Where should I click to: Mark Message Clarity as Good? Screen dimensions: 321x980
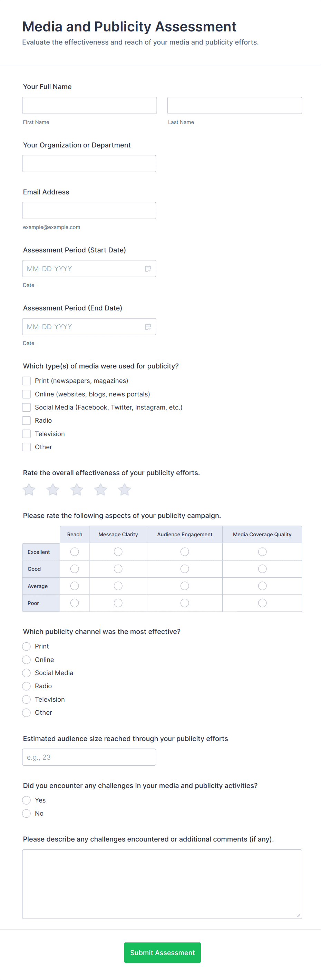point(118,569)
